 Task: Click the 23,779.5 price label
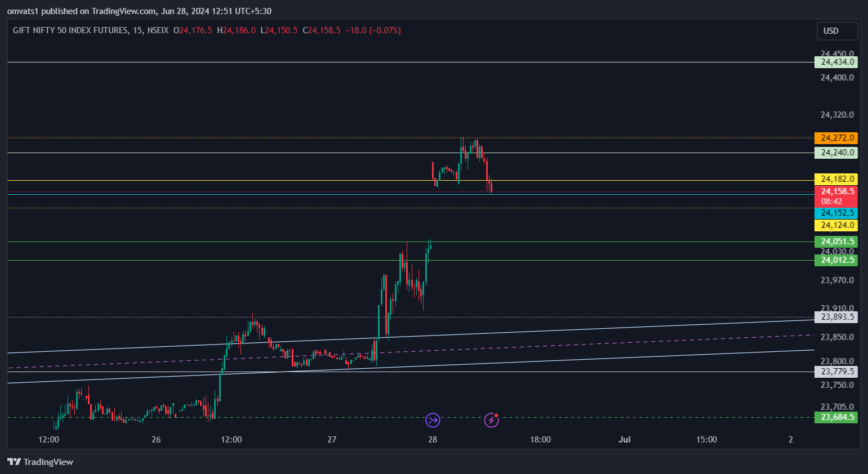click(x=836, y=372)
